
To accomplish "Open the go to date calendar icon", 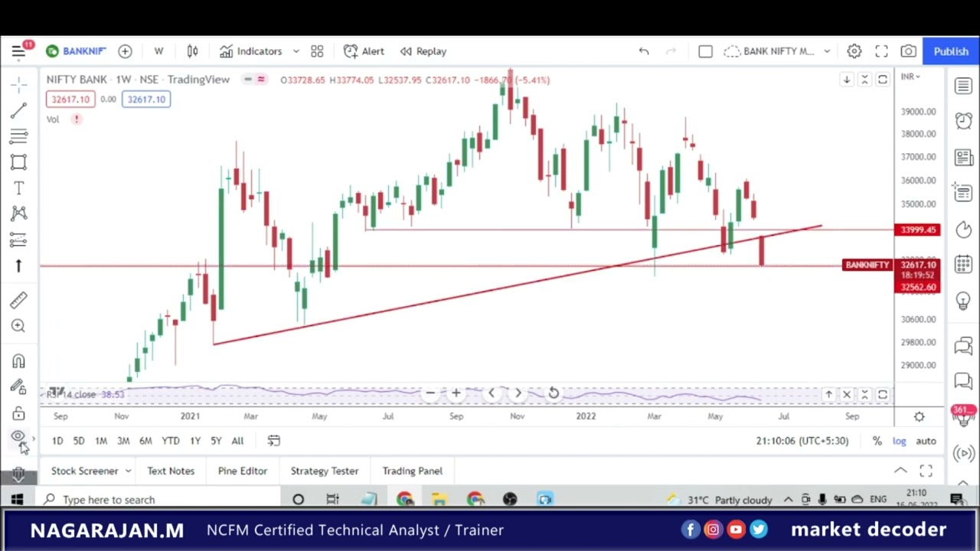I will (x=273, y=441).
